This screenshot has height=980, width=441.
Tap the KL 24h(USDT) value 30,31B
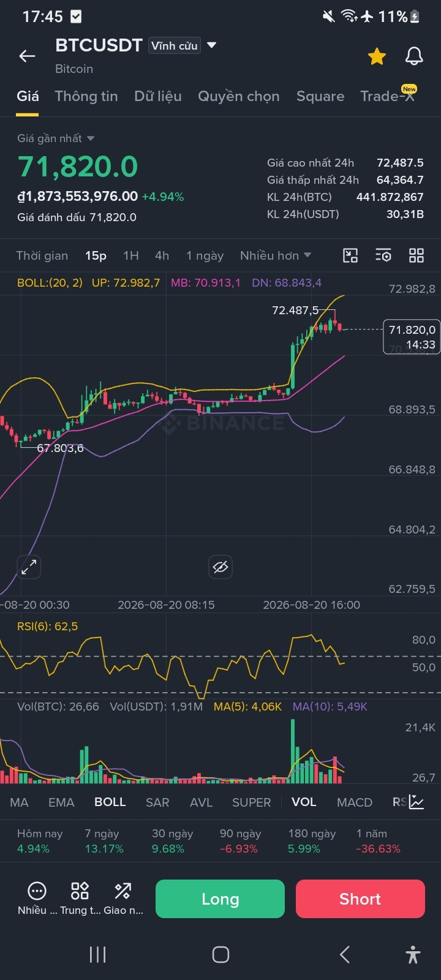coord(405,214)
